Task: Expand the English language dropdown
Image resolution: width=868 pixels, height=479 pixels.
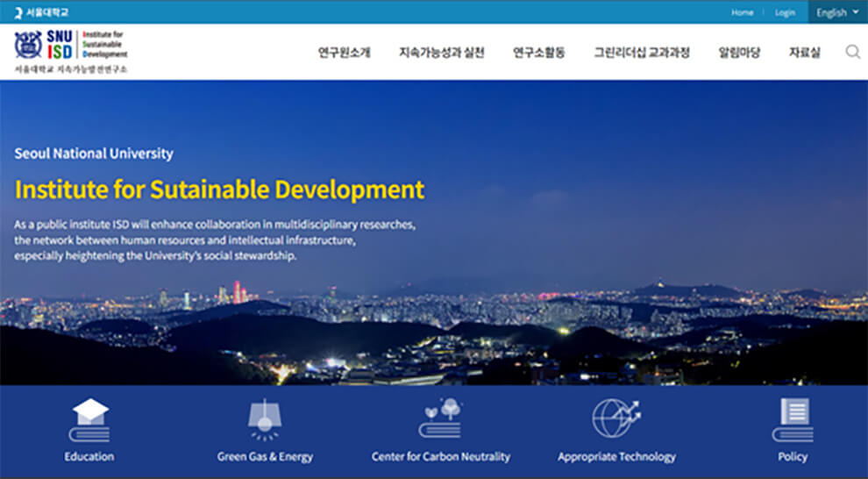Action: [837, 12]
